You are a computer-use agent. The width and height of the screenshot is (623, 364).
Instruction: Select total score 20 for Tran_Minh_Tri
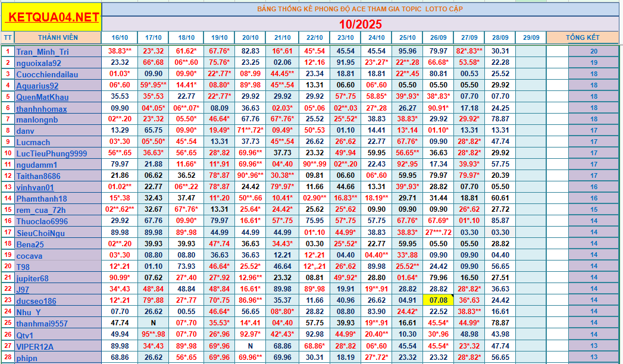(x=593, y=52)
